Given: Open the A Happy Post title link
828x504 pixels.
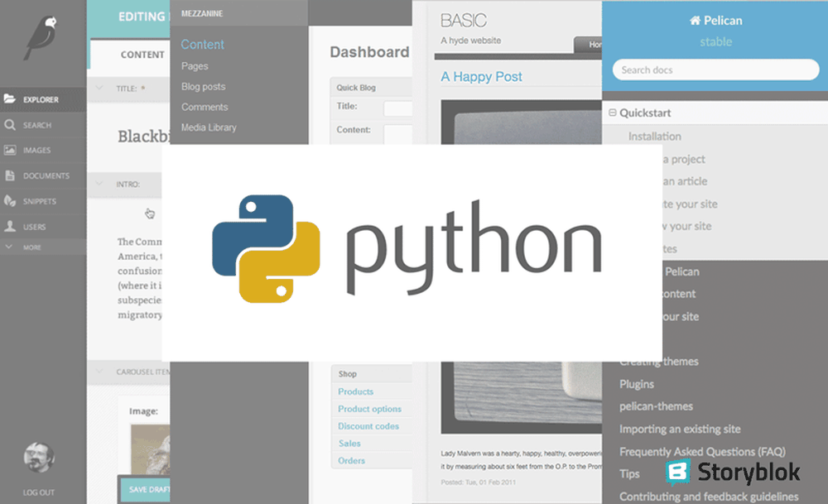Looking at the screenshot, I should click(x=481, y=76).
